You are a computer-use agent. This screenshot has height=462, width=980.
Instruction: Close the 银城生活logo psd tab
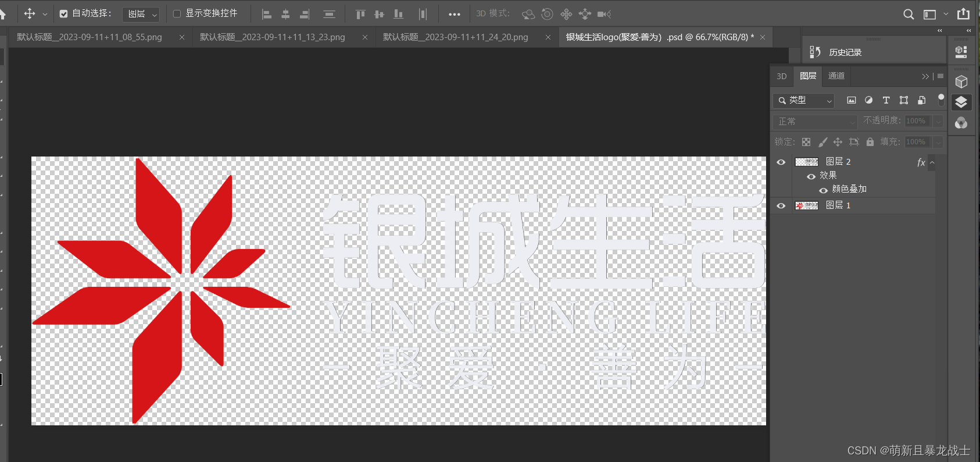tap(763, 37)
